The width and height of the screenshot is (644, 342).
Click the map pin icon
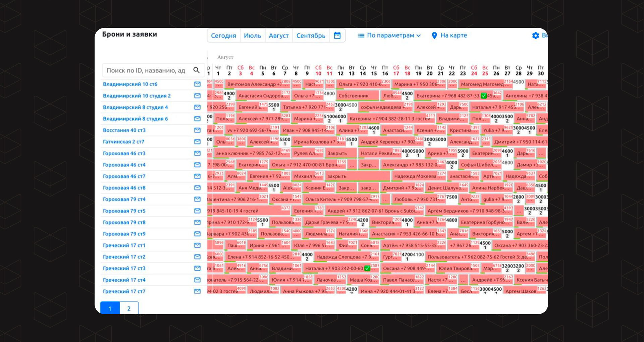click(x=434, y=36)
